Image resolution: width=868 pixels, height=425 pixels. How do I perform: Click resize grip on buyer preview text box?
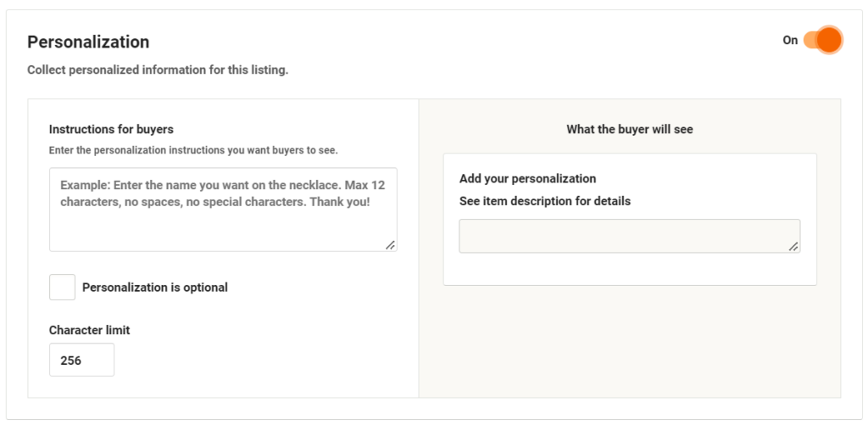793,246
